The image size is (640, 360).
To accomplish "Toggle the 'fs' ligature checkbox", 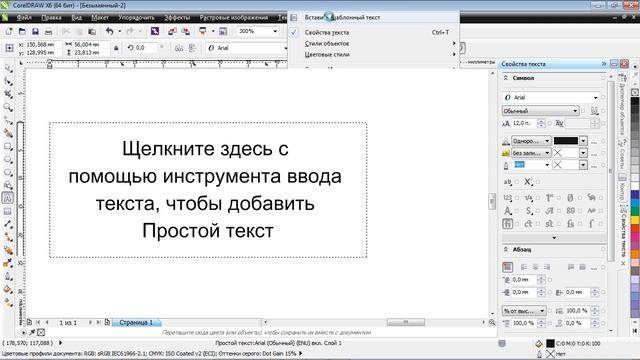I will pyautogui.click(x=580, y=224).
